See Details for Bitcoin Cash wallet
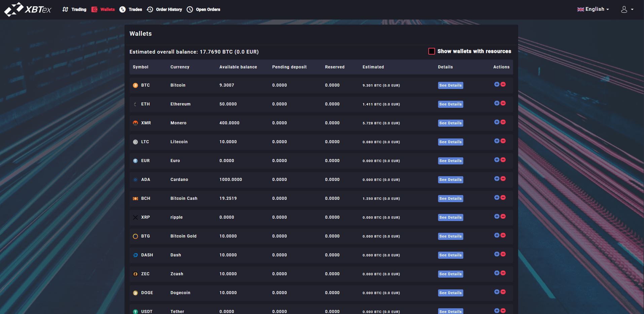 pos(451,199)
